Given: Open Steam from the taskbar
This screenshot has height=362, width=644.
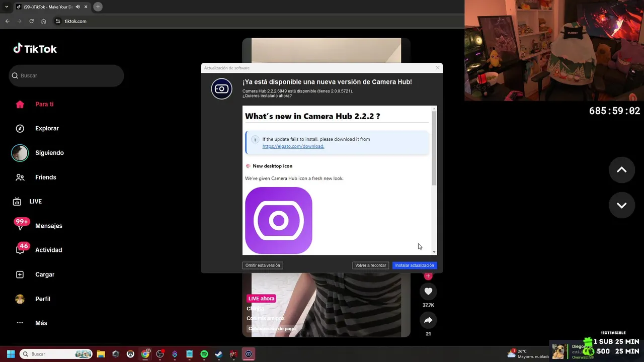Looking at the screenshot, I should [219, 354].
